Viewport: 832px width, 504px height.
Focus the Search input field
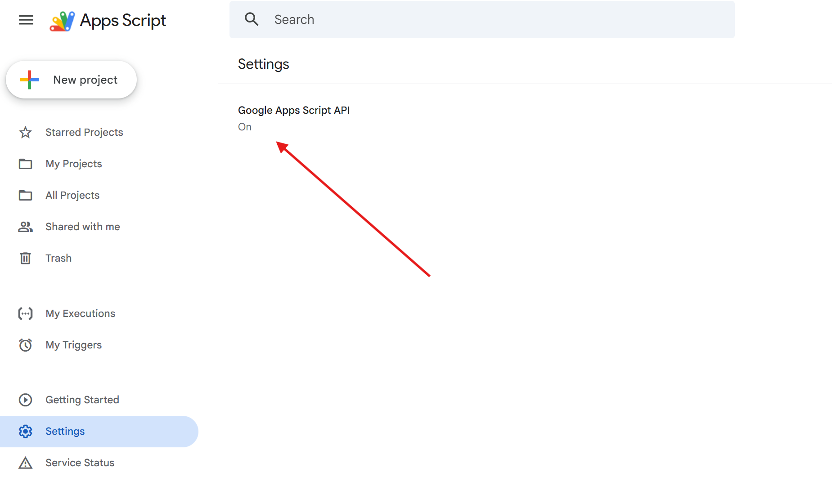(x=482, y=19)
